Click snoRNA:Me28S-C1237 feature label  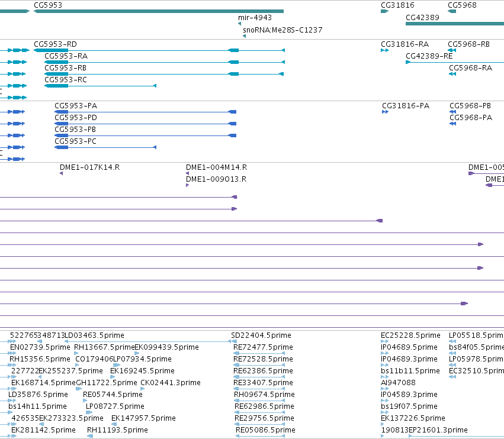click(x=283, y=30)
